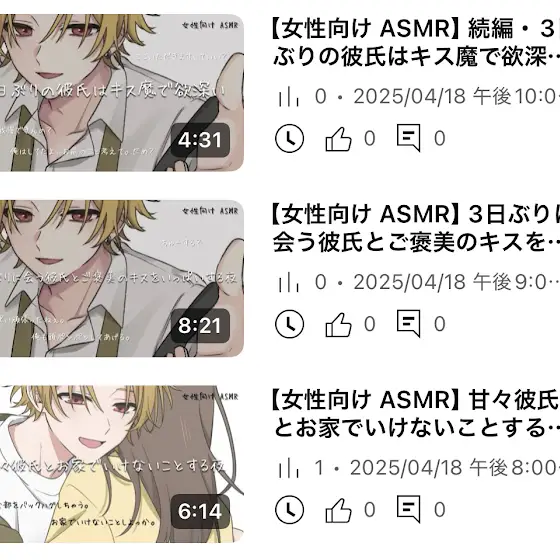Open thumbnail of 8:21 video
560x560 pixels.
pyautogui.click(x=122, y=278)
